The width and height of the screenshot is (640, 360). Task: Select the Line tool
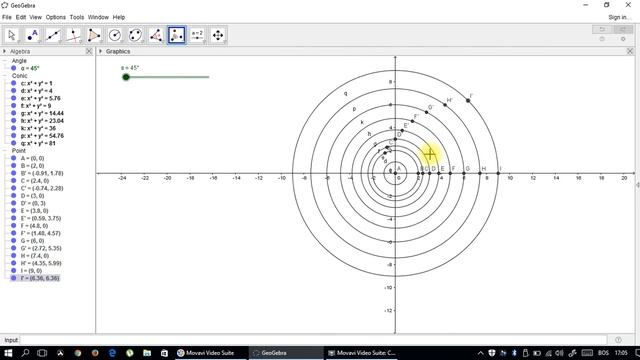click(x=53, y=35)
